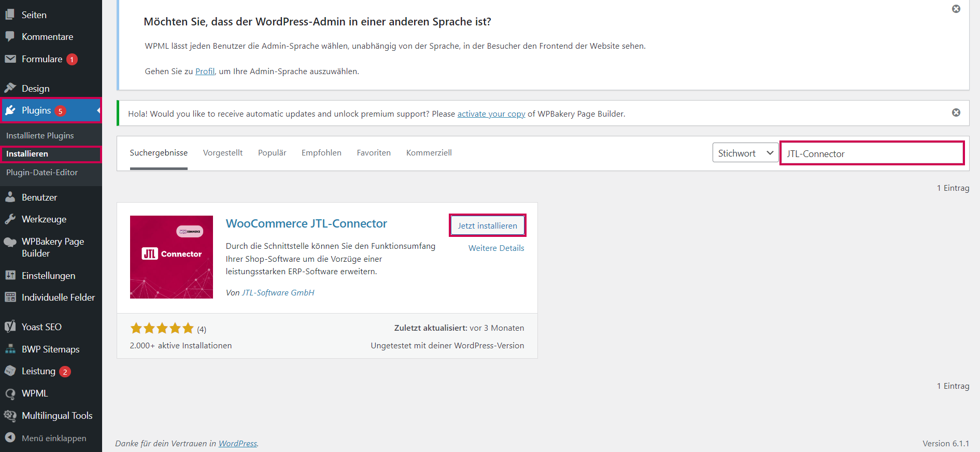
Task: Dismiss the WPML admin language notice
Action: pos(956,9)
